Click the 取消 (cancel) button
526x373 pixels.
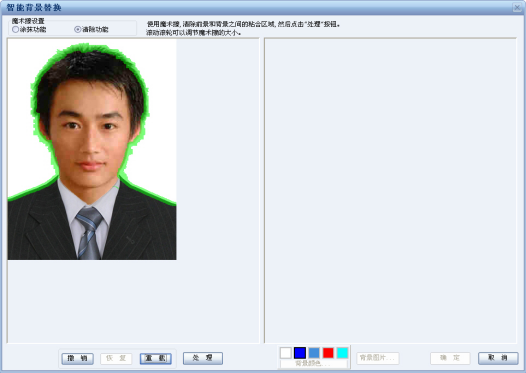click(x=498, y=358)
